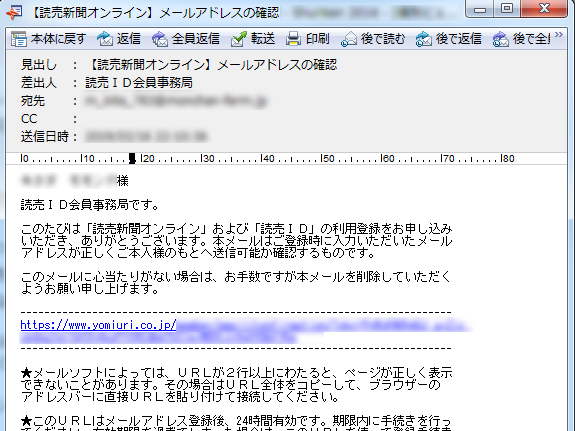This screenshot has height=431, width=575.
Task: Click the 後で返信 icon
Action: click(424, 39)
